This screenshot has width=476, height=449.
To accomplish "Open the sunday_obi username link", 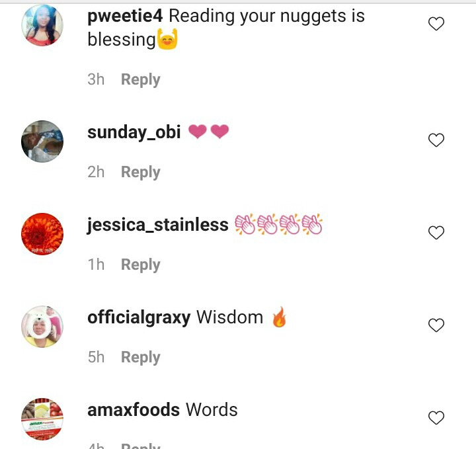I will (x=134, y=132).
